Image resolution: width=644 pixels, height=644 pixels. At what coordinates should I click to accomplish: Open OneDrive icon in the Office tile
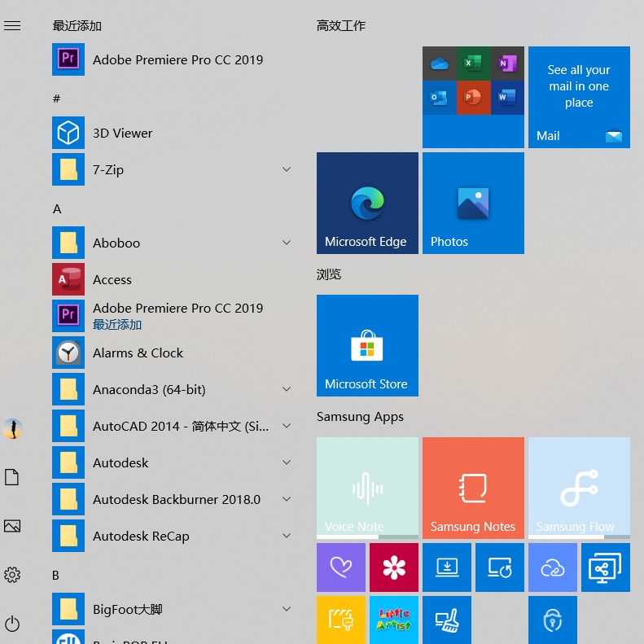pyautogui.click(x=439, y=64)
